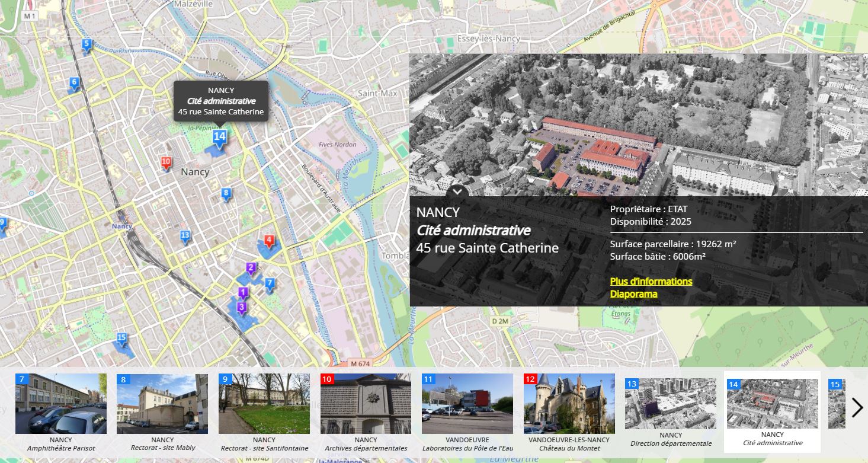This screenshot has height=463, width=868.
Task: Click the 'Saint-Max' map label
Action: (377, 94)
